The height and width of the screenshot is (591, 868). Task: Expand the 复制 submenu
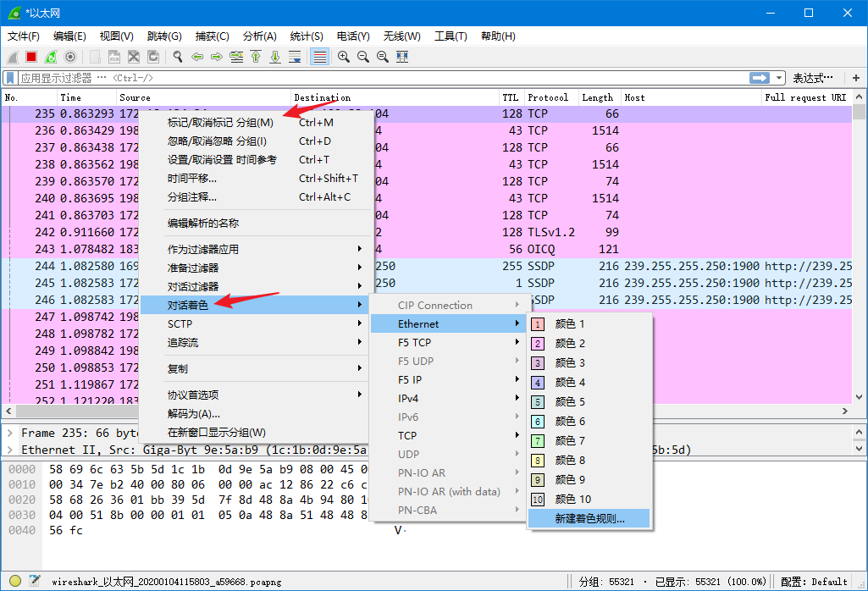point(255,369)
